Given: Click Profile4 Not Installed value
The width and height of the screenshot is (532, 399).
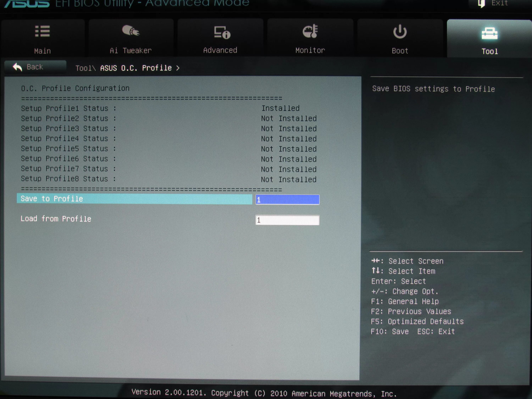Looking at the screenshot, I should (x=289, y=139).
